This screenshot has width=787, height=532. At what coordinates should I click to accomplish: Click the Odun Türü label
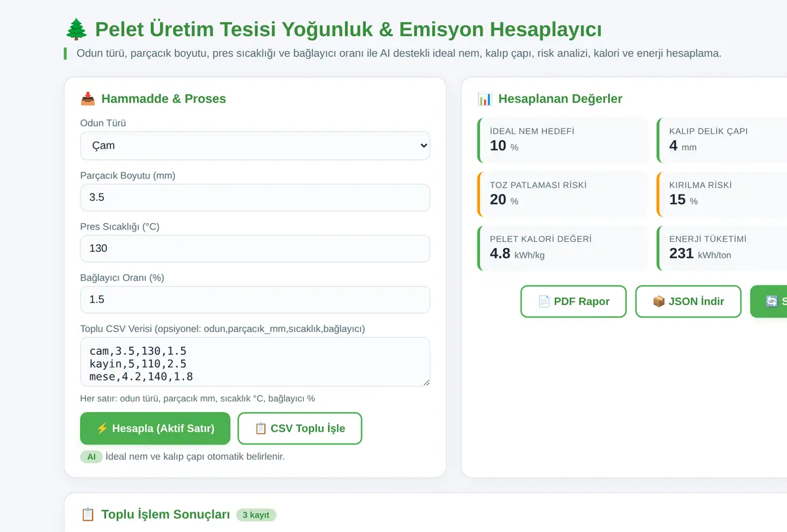103,123
